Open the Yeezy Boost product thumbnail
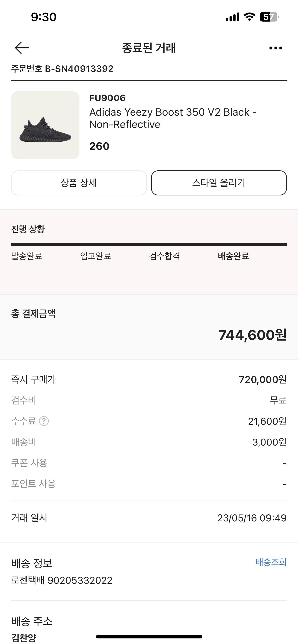Screen dimensions: 298x644 [x=45, y=125]
